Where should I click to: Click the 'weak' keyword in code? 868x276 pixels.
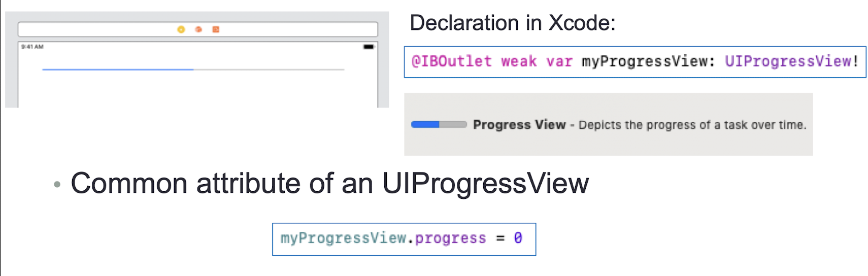pyautogui.click(x=519, y=61)
